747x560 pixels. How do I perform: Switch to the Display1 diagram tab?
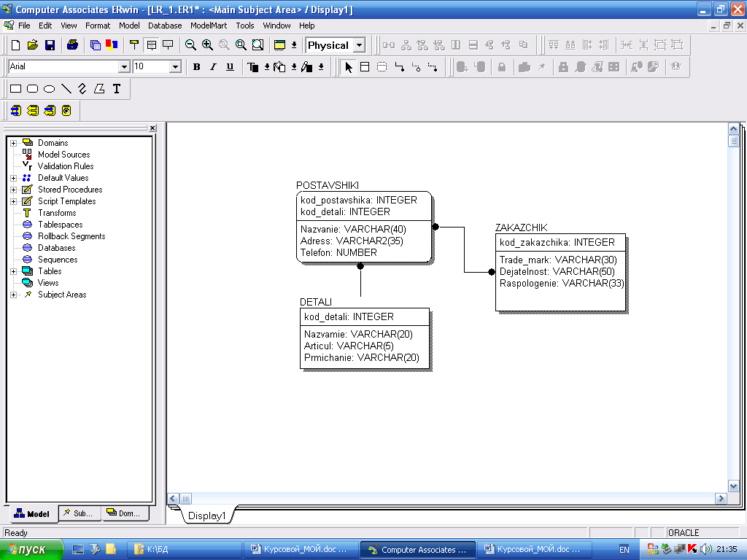207,516
